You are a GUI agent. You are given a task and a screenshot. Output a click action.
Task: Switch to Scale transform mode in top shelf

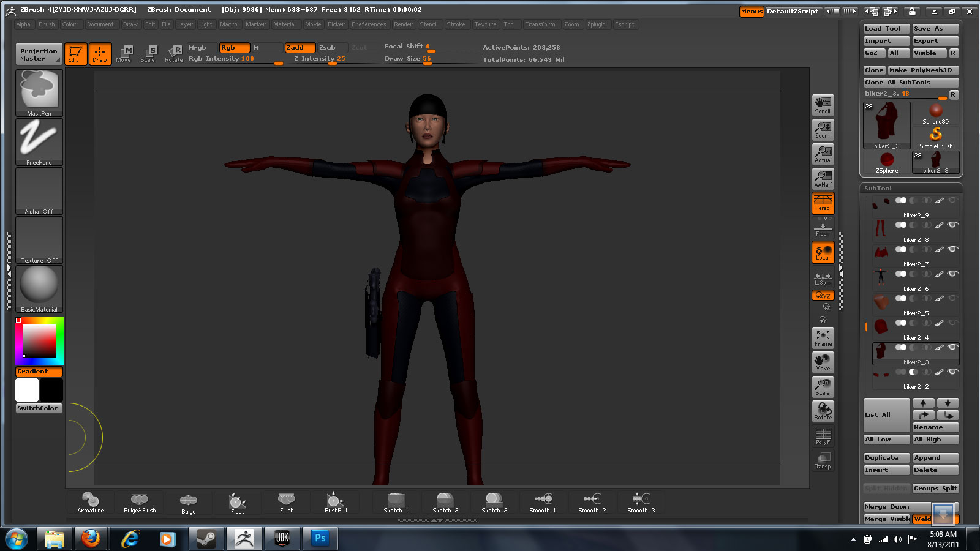point(148,54)
